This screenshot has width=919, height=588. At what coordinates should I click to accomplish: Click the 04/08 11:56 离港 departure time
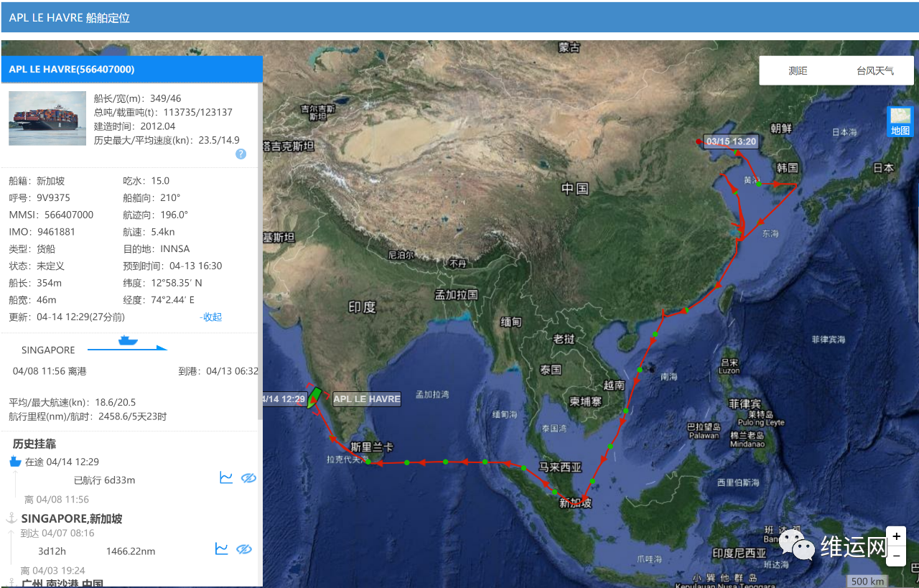(50, 371)
